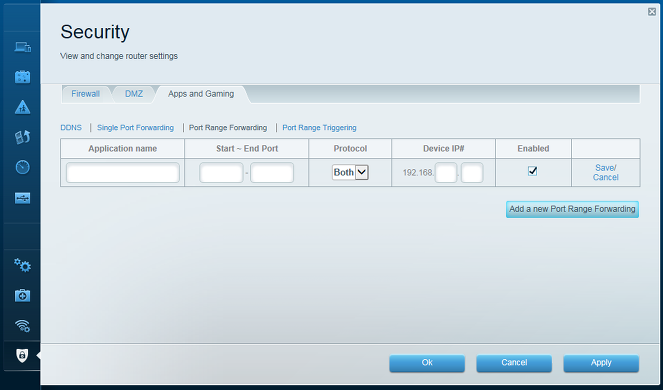The image size is (663, 390).
Task: Open the Security shield sidebar icon
Action: (x=22, y=355)
